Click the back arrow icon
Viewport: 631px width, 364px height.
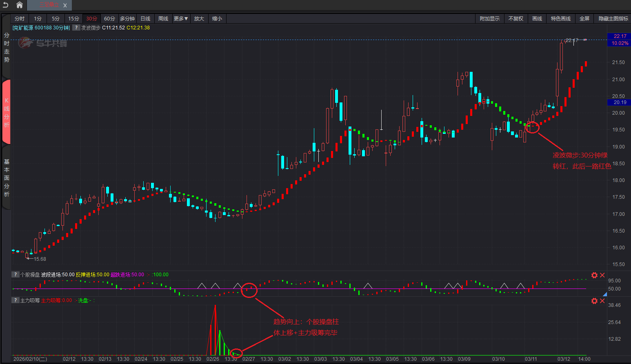6,5
